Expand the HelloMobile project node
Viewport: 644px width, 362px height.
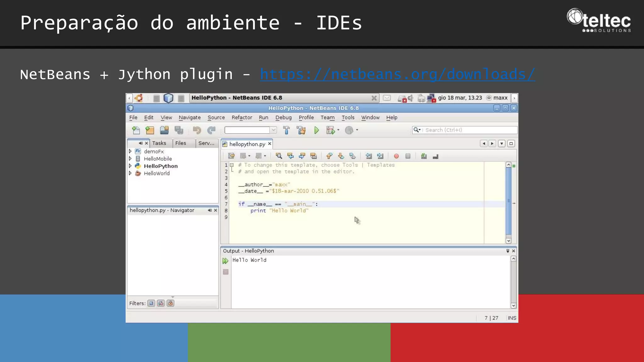click(x=130, y=159)
